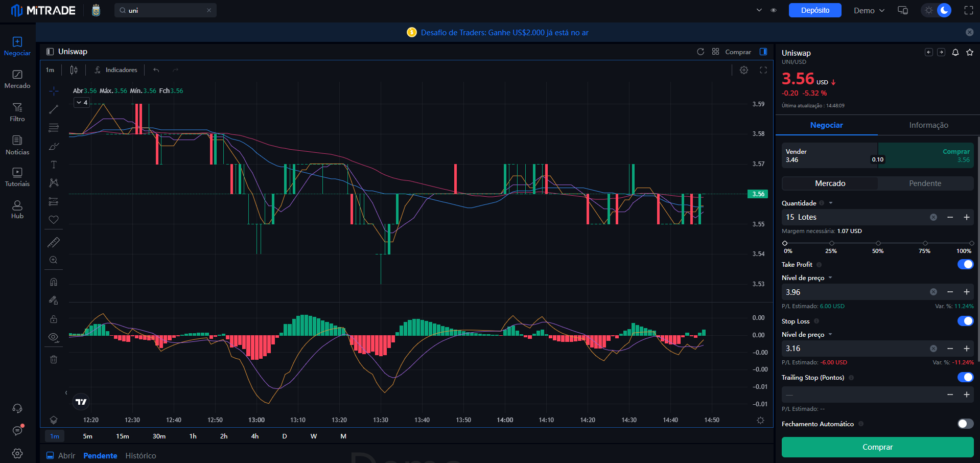This screenshot has height=463, width=980.
Task: Expand Take Profit Nível de preço dropdown
Action: click(830, 277)
